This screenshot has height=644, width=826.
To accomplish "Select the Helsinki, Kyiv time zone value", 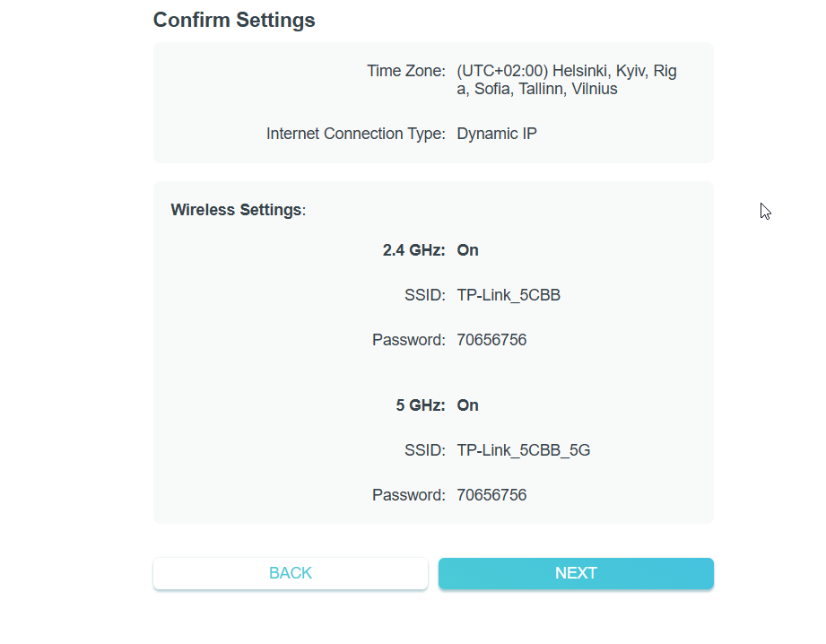I will [x=566, y=80].
